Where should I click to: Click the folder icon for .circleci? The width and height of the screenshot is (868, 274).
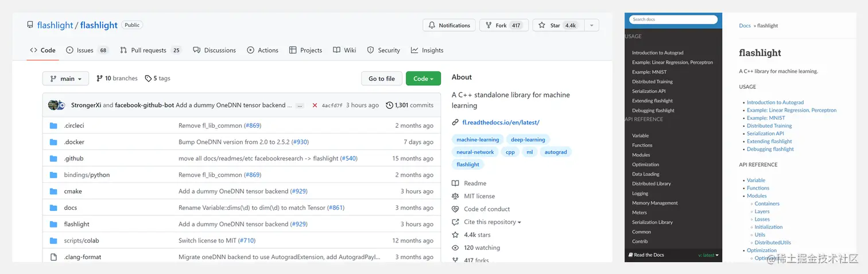click(x=53, y=126)
